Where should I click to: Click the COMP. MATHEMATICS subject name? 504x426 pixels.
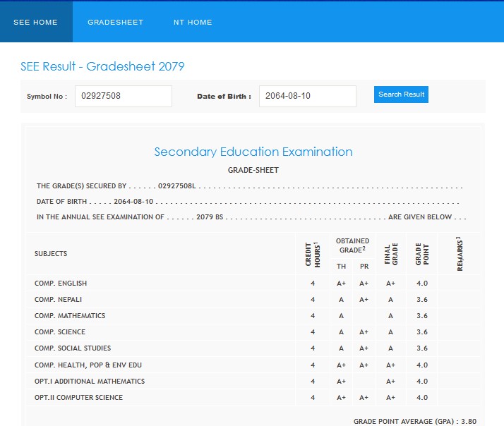click(x=70, y=316)
